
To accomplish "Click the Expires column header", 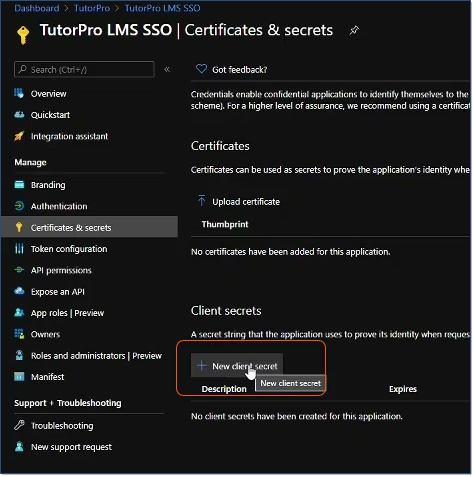I will coord(403,389).
